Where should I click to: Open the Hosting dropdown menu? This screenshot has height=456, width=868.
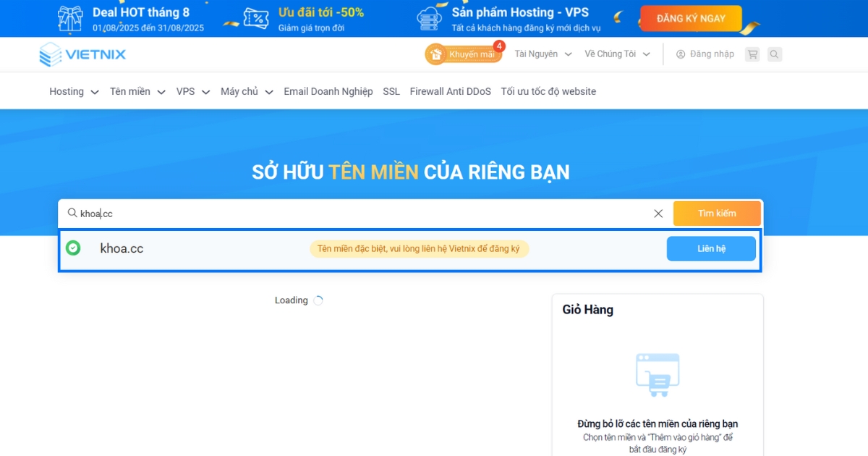click(x=68, y=91)
